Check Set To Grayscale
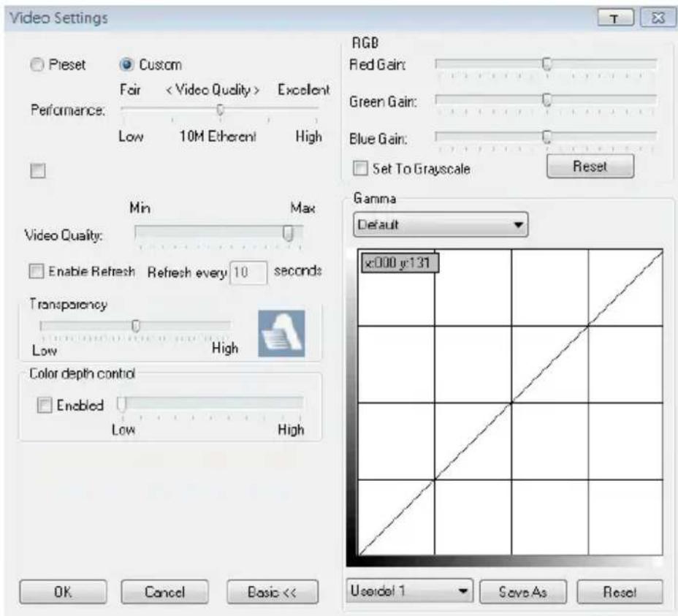Image resolution: width=678 pixels, height=616 pixels. [360, 168]
